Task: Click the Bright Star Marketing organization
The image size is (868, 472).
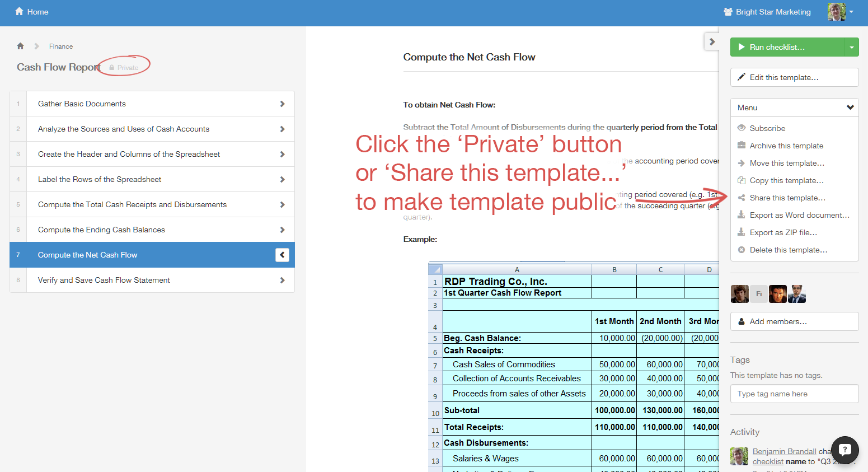Action: (x=767, y=12)
